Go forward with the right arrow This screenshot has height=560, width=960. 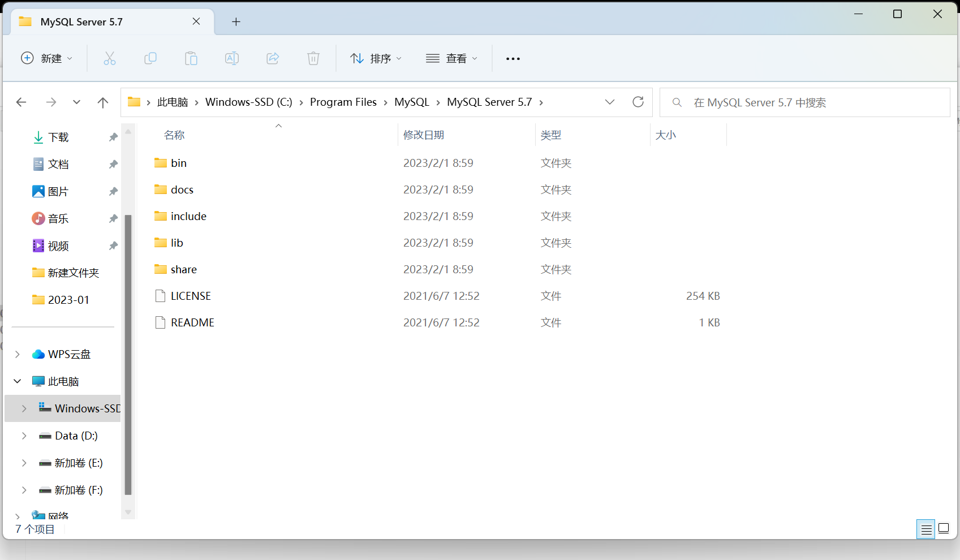click(51, 102)
